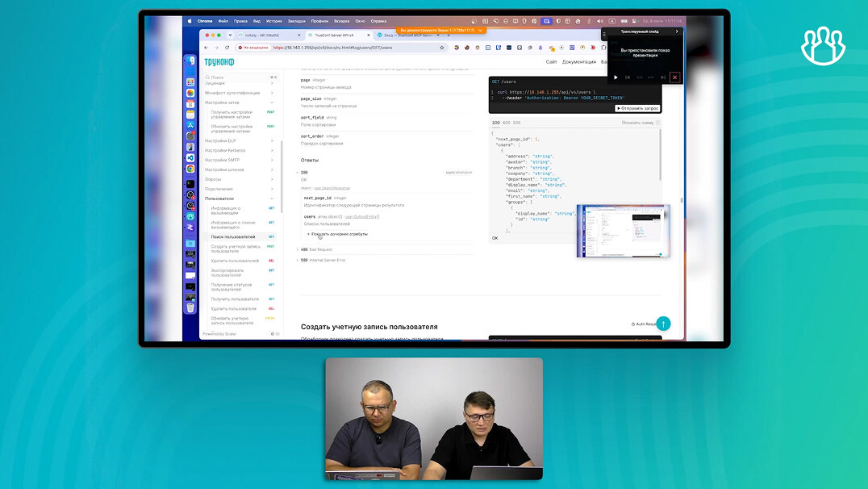This screenshot has height=489, width=868.
Task: Open the screen sharing banner dropdown arrow
Action: pyautogui.click(x=480, y=30)
